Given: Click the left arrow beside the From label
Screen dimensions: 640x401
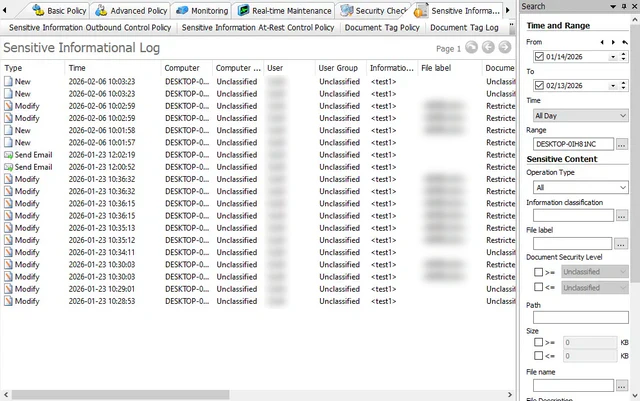Looking at the screenshot, I should [x=602, y=42].
